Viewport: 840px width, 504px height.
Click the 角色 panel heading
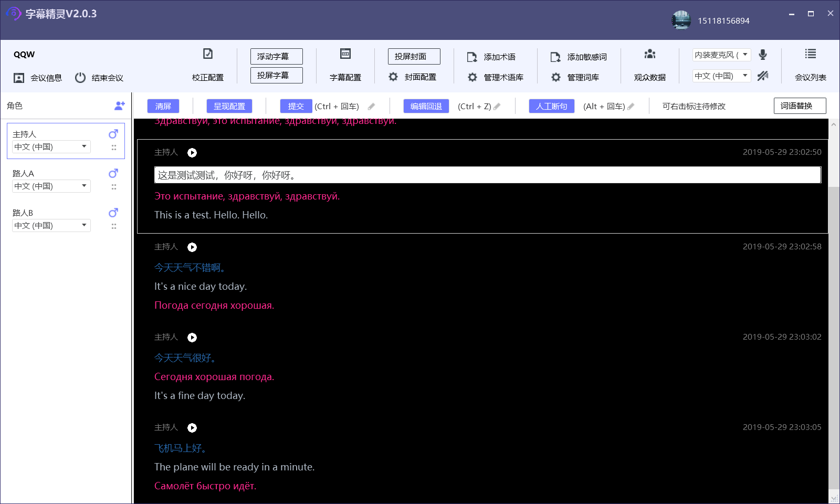tap(15, 106)
